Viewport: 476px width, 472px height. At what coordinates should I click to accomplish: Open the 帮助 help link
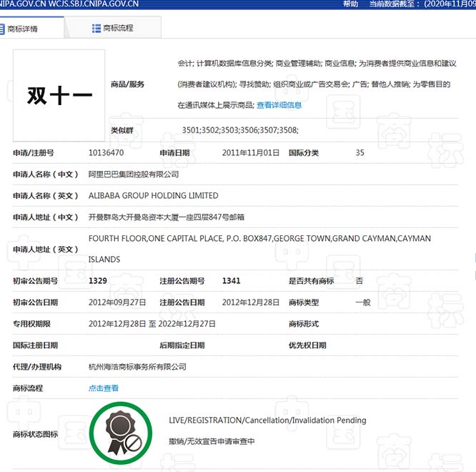(x=351, y=4)
